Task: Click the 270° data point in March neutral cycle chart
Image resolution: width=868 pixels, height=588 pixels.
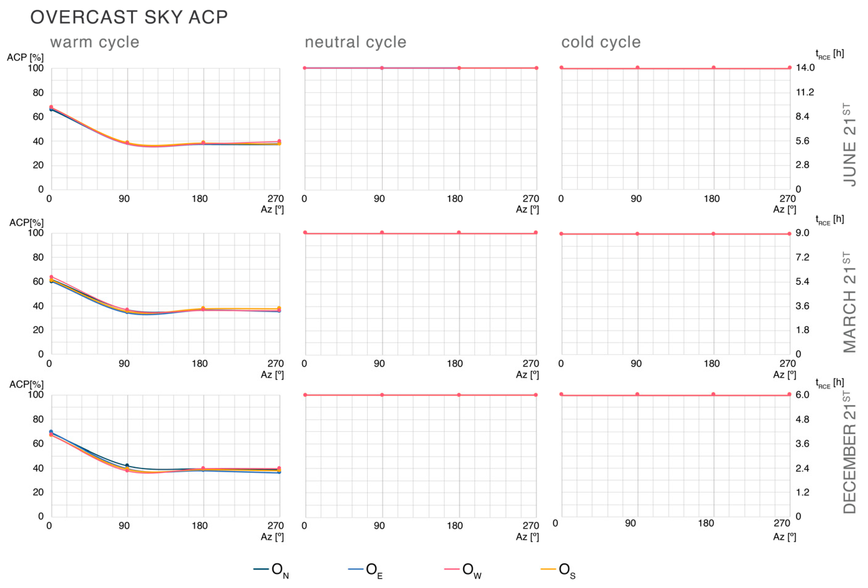Action: tap(536, 233)
